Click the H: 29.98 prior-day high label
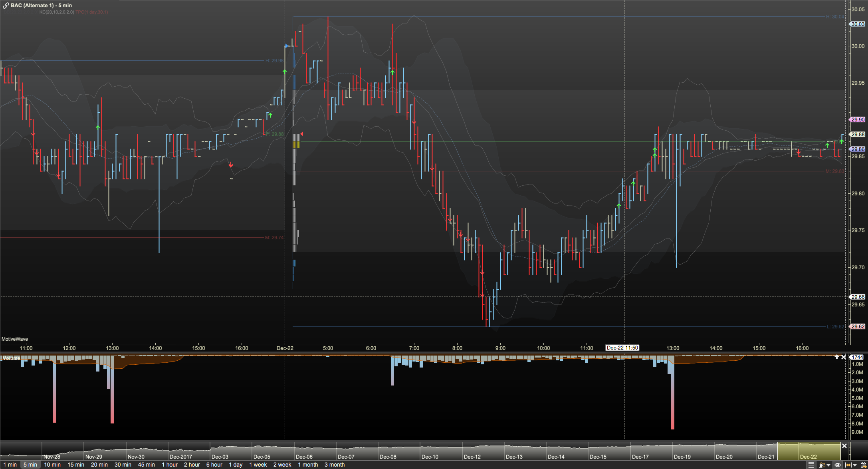Image resolution: width=868 pixels, height=469 pixels. (275, 61)
